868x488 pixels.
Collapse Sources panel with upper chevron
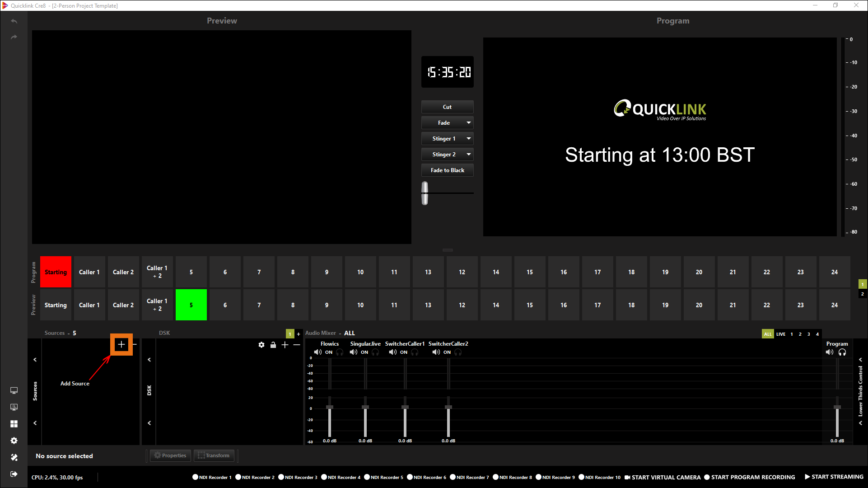coord(35,360)
